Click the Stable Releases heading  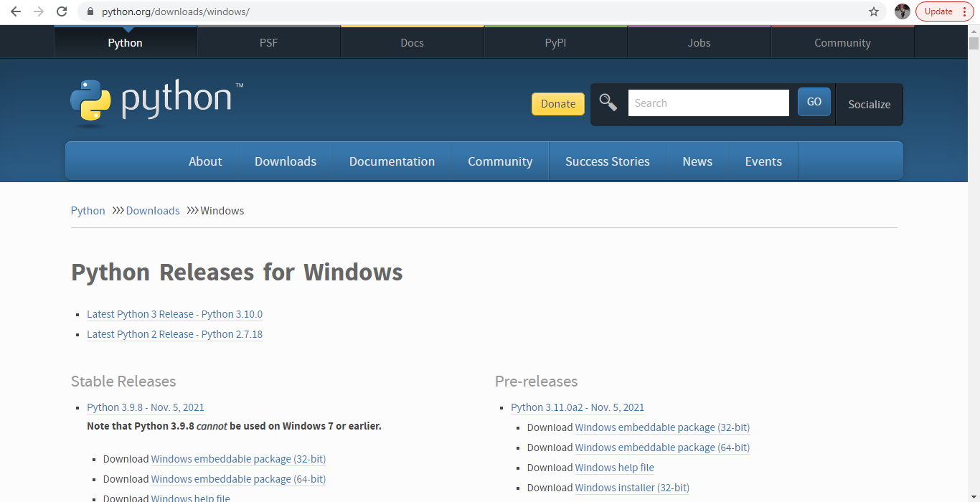click(x=123, y=382)
